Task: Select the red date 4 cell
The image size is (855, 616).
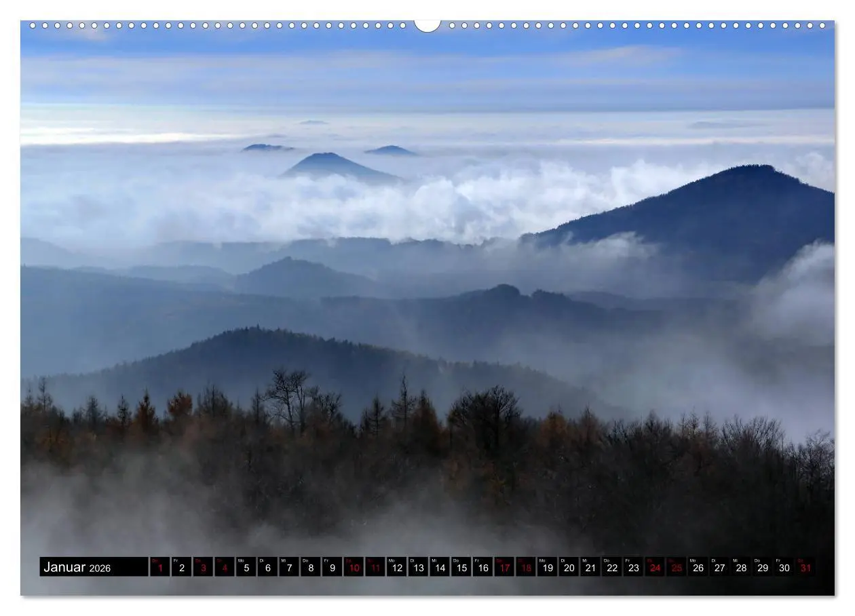Action: [x=225, y=567]
